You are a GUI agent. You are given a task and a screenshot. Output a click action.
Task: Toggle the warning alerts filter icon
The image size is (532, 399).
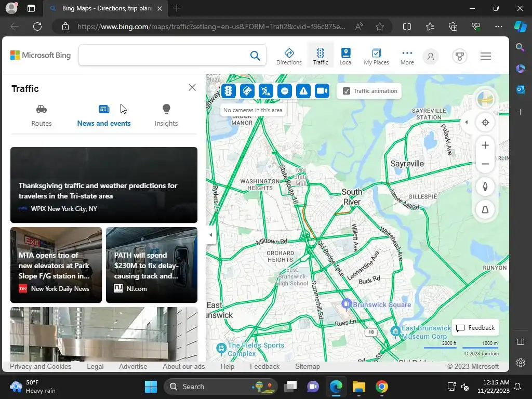coord(303,91)
